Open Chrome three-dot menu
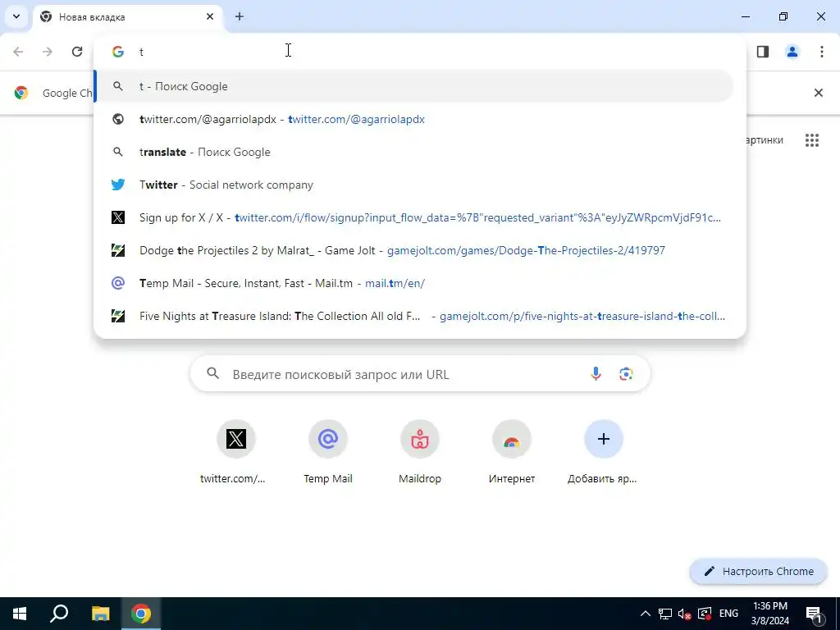840x630 pixels. tap(822, 52)
